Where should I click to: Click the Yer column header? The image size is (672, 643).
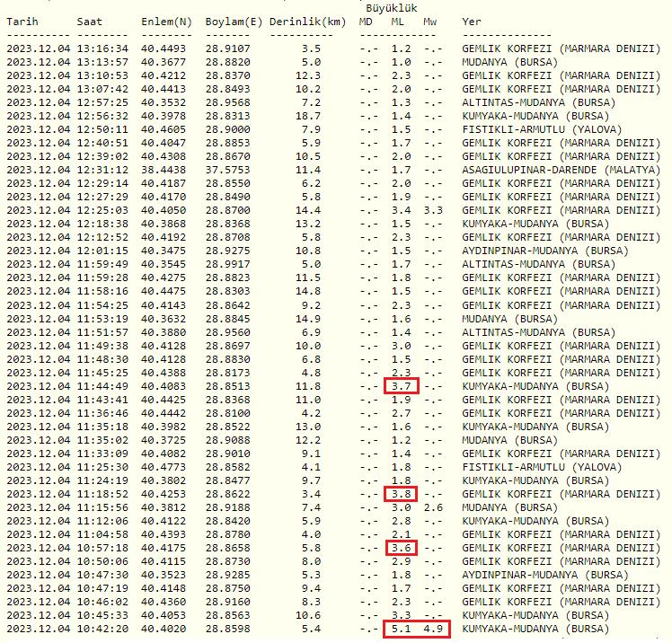(x=471, y=21)
